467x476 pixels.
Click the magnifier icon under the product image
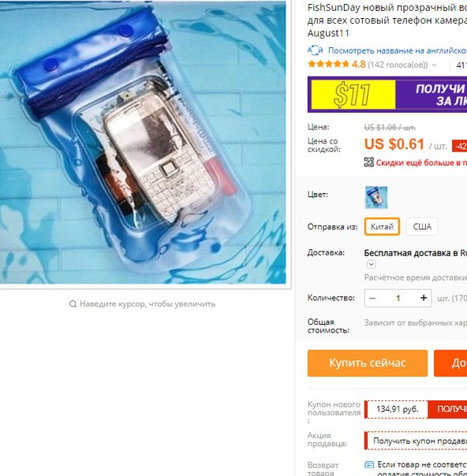tap(73, 304)
